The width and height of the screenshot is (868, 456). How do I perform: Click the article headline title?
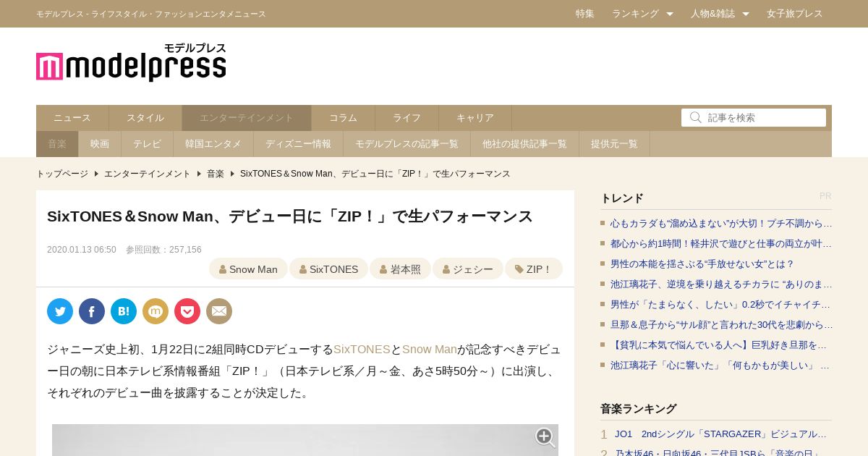click(x=290, y=216)
